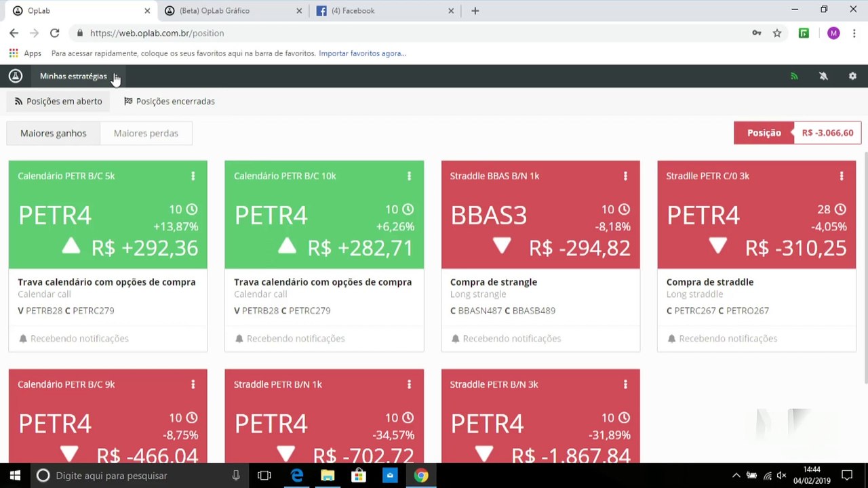Open the Apps shortcut in bookmarks bar
868x488 pixels.
point(25,53)
